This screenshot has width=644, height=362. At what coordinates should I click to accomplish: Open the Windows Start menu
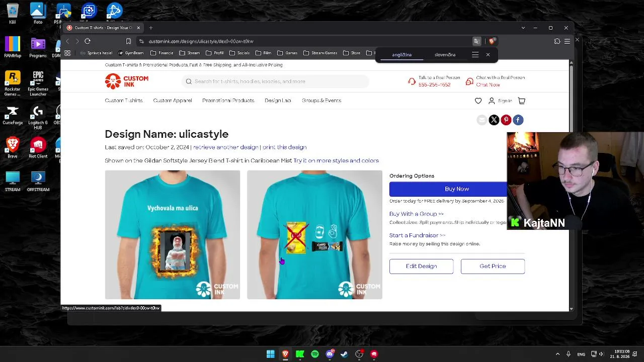(x=271, y=354)
